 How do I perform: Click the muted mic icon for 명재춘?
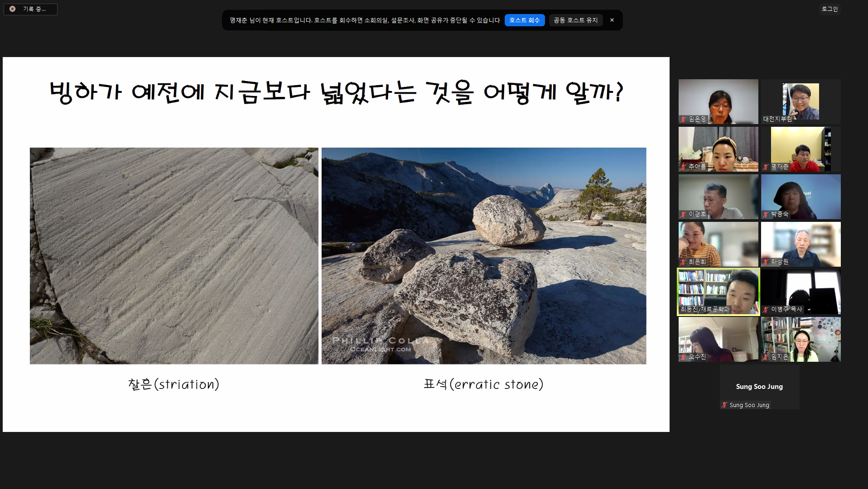(x=766, y=167)
